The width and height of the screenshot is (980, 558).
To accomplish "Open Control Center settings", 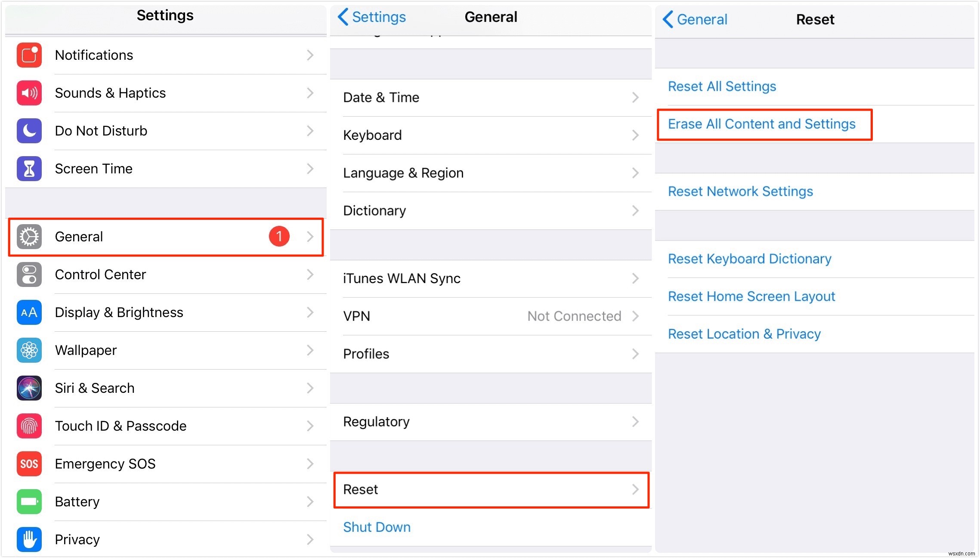I will click(165, 274).
